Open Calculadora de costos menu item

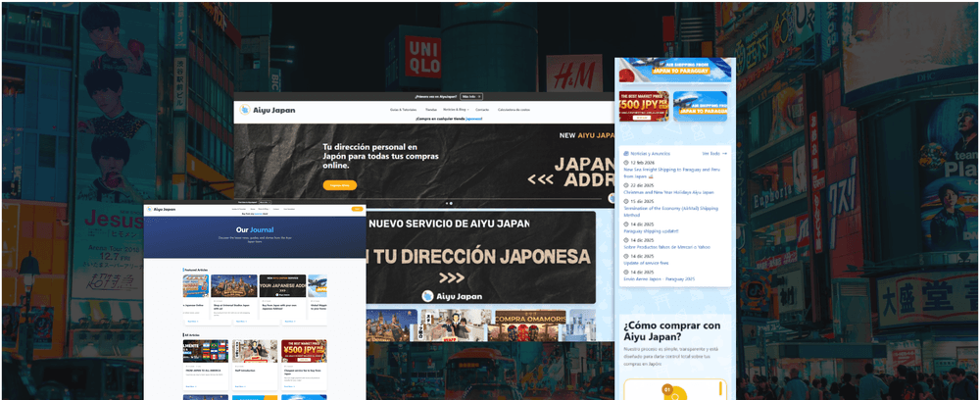click(514, 110)
